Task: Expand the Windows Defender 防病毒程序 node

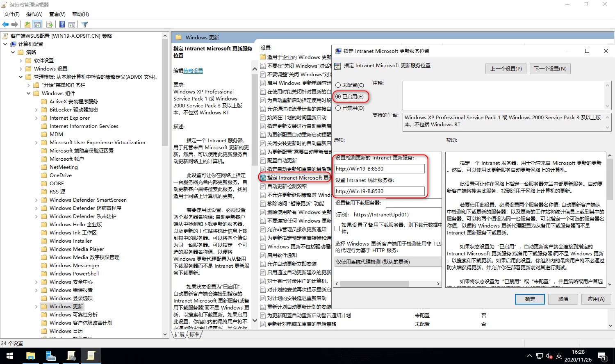Action: point(37,208)
